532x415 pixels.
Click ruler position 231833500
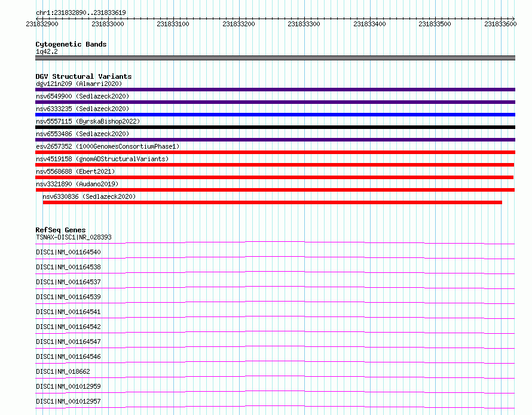[435, 24]
